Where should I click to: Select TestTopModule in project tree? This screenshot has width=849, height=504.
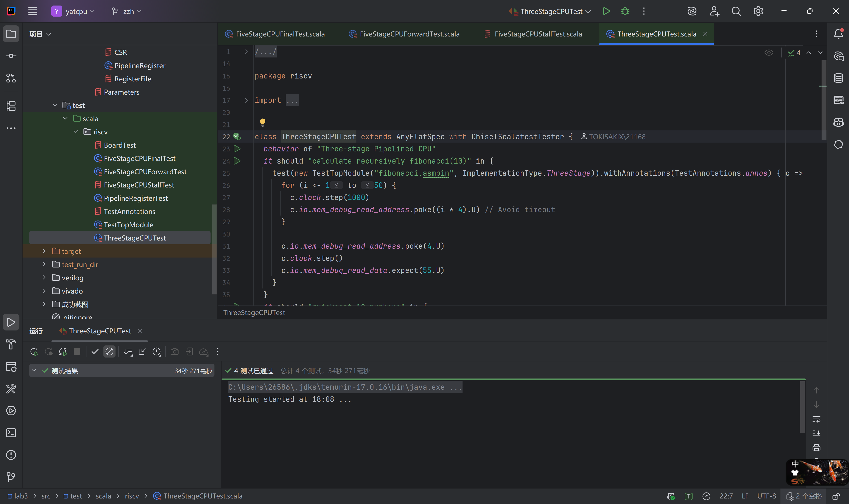point(128,225)
